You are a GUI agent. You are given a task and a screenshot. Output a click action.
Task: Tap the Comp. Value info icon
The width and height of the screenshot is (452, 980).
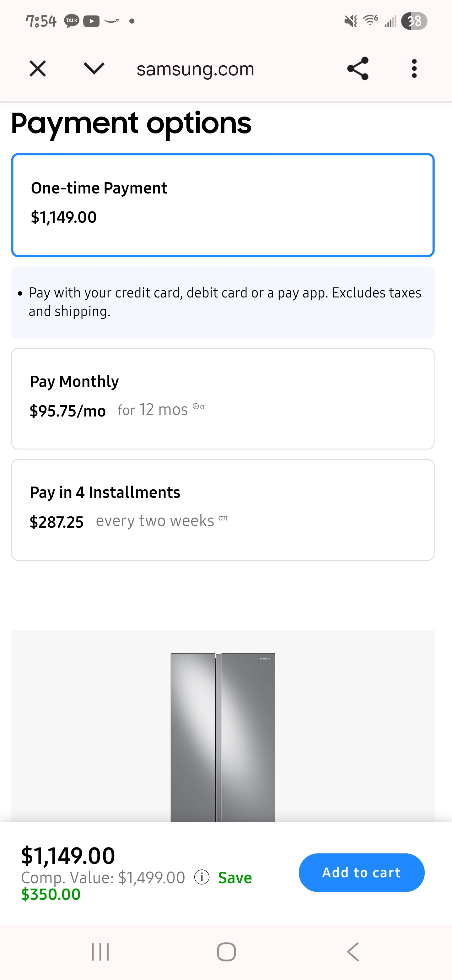pyautogui.click(x=202, y=877)
